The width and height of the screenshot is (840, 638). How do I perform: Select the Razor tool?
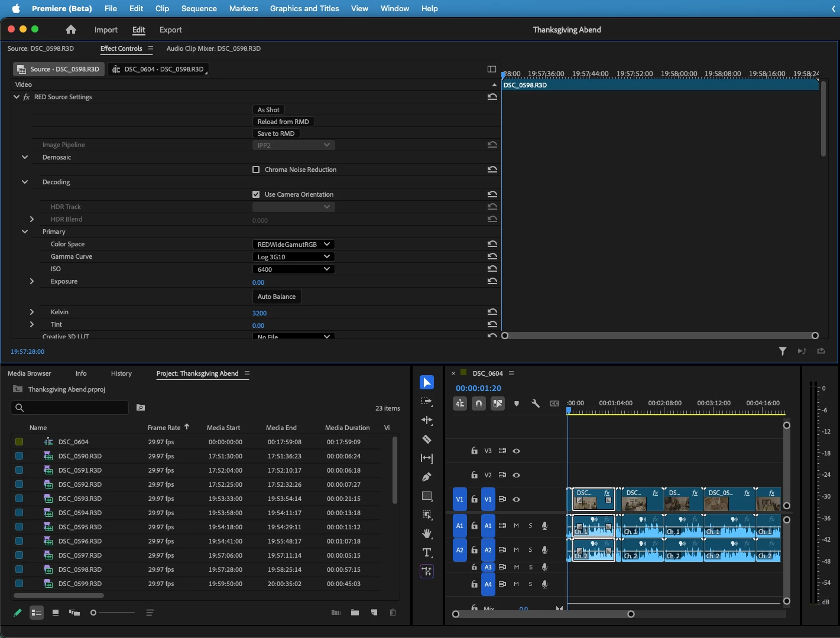(427, 439)
